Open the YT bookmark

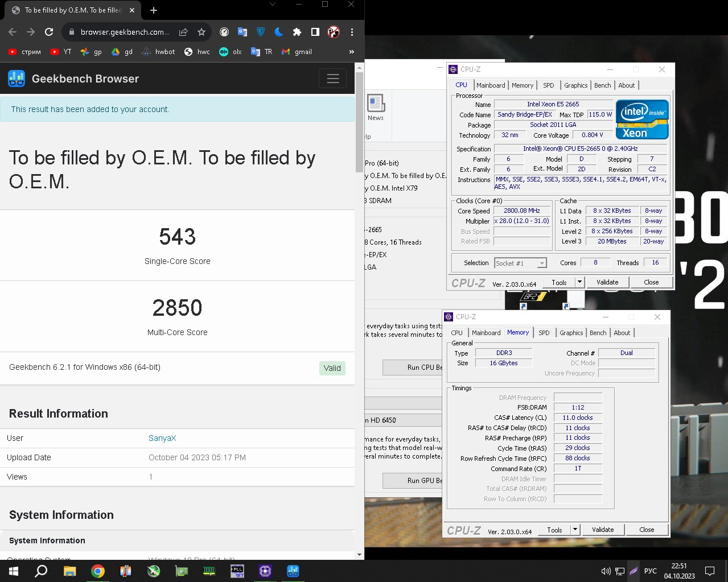point(61,52)
